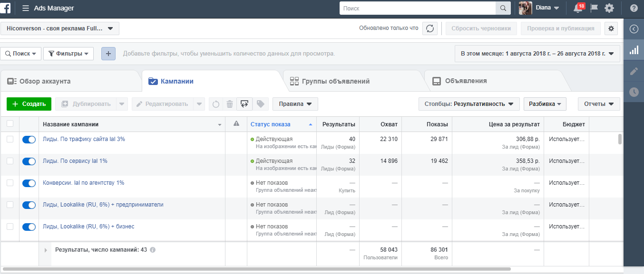The image size is (644, 274).
Task: Disable the campaign 'Лиды. По трафику сайта lal 3%'
Action: click(29, 139)
